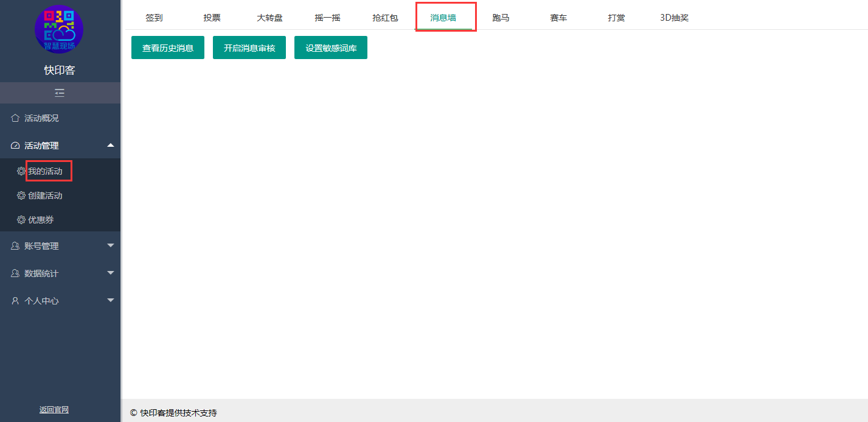Switch to the 大转盘 tab
This screenshot has height=422, width=868.
click(269, 18)
